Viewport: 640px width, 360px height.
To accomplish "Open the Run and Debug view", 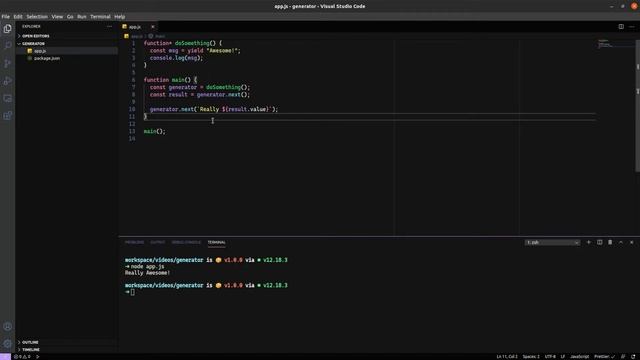I will (x=7, y=81).
